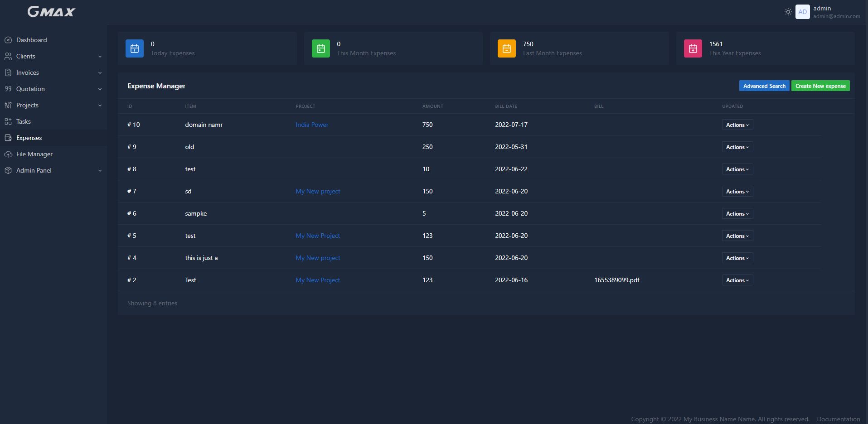Click the orange Last Month Expenses icon
The width and height of the screenshot is (868, 424).
(506, 48)
